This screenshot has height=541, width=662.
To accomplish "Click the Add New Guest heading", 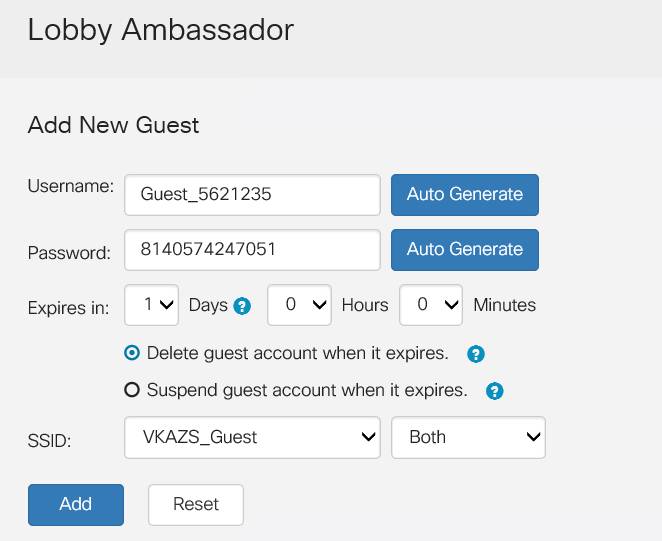I will (113, 125).
